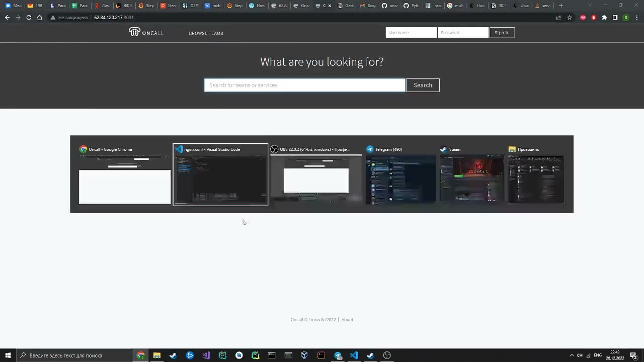
Task: Click the Oncall logo in the header
Action: click(x=146, y=32)
